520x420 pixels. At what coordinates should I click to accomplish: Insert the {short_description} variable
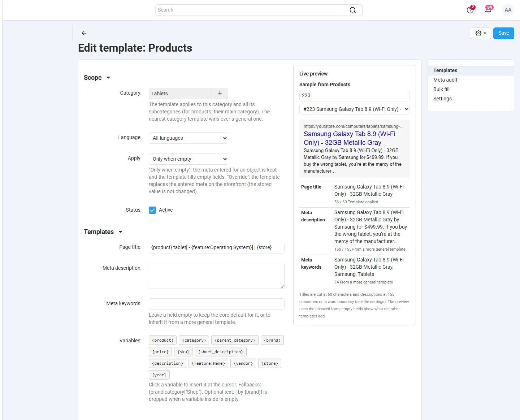221,352
